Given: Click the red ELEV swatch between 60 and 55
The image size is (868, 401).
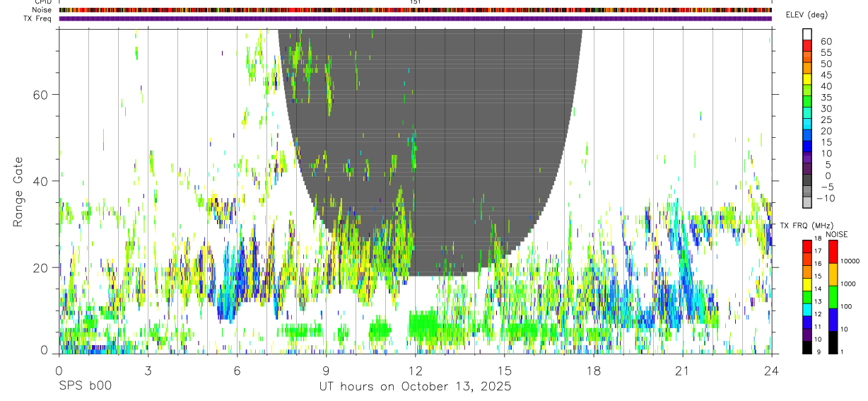Looking at the screenshot, I should coord(807,45).
